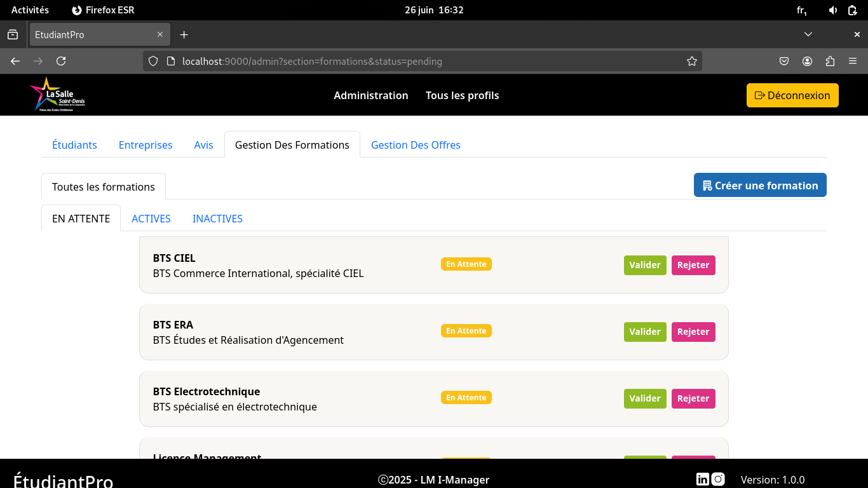Switch to the ACTIVES tab
Screen dimensions: 868x488
[x=151, y=219]
